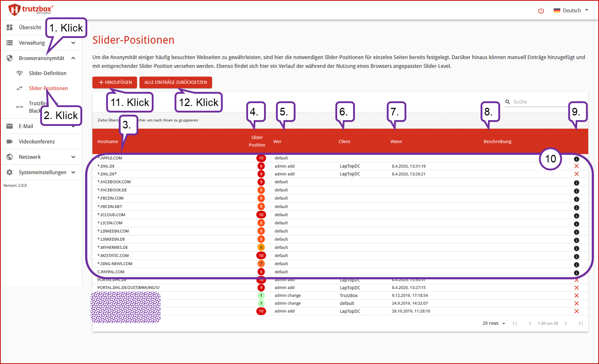
Task: Click the Systemeinstellungen gear icon
Action: 10,172
